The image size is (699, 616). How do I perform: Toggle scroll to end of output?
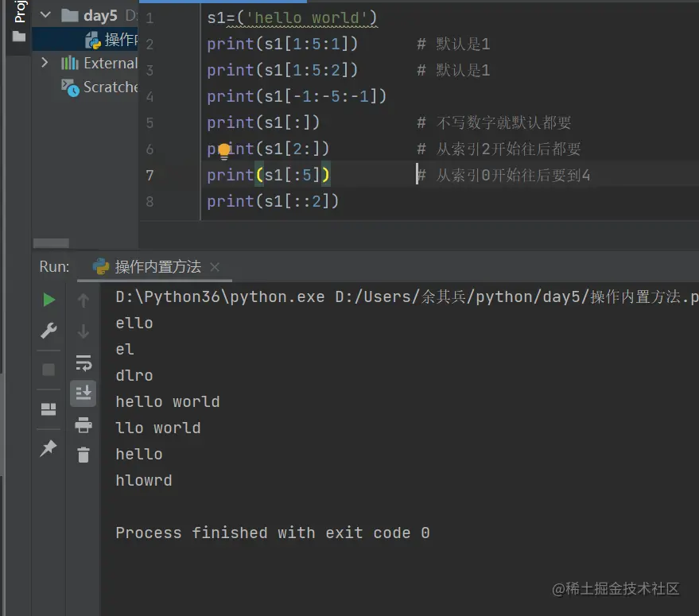83,393
